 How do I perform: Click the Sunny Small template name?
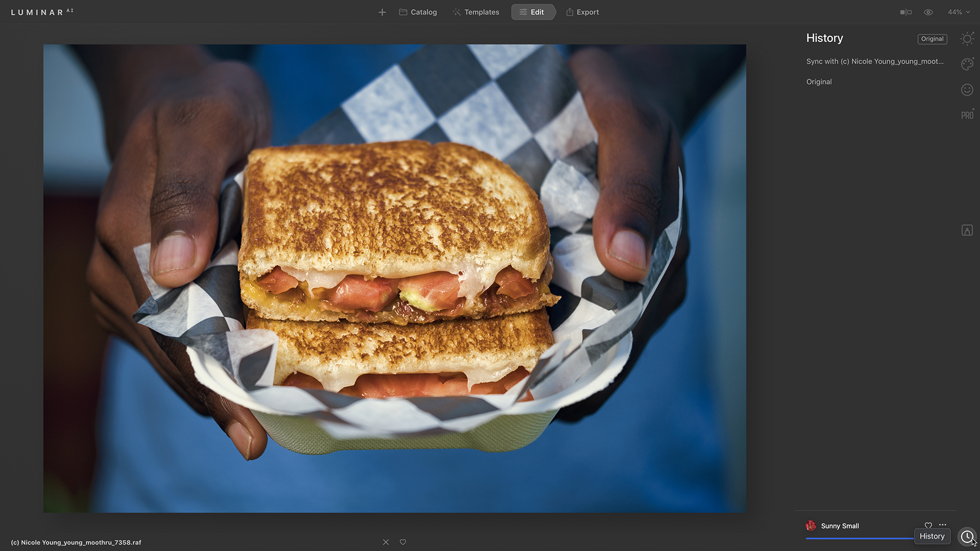(x=840, y=526)
